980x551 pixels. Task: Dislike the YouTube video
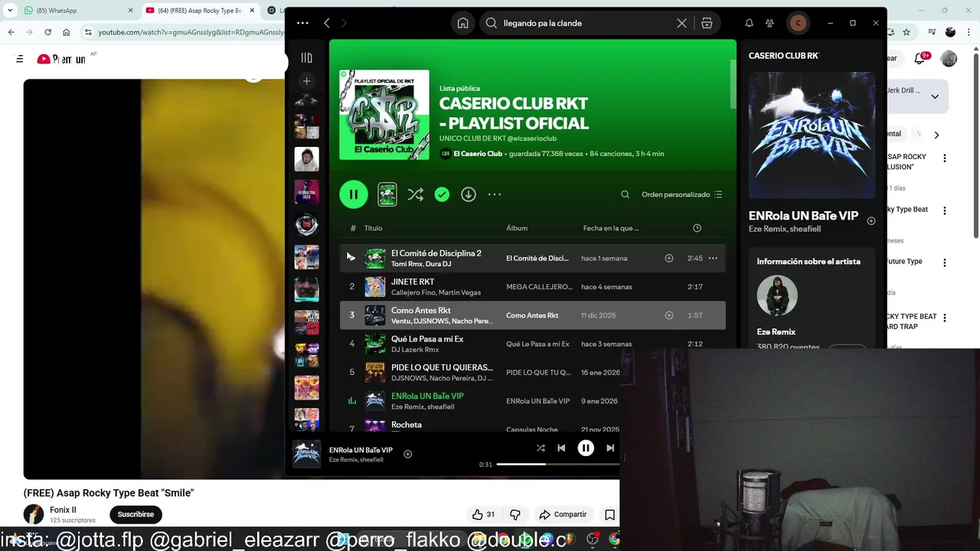514,514
